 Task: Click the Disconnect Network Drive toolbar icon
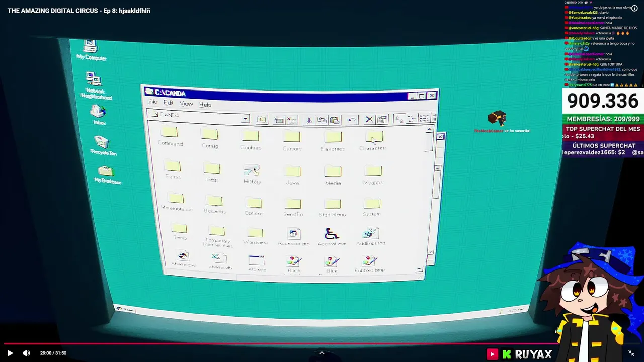pyautogui.click(x=291, y=120)
